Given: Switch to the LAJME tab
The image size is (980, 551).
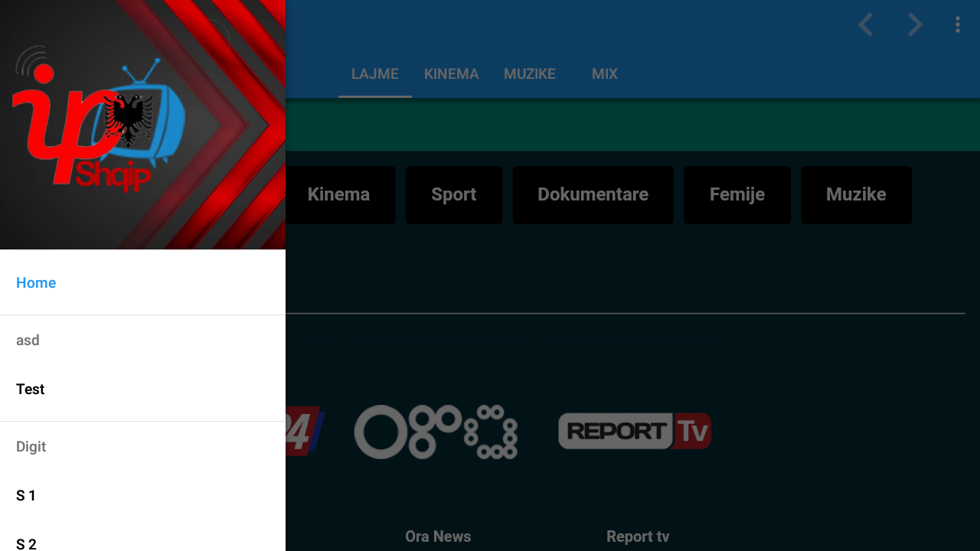Looking at the screenshot, I should pyautogui.click(x=375, y=74).
